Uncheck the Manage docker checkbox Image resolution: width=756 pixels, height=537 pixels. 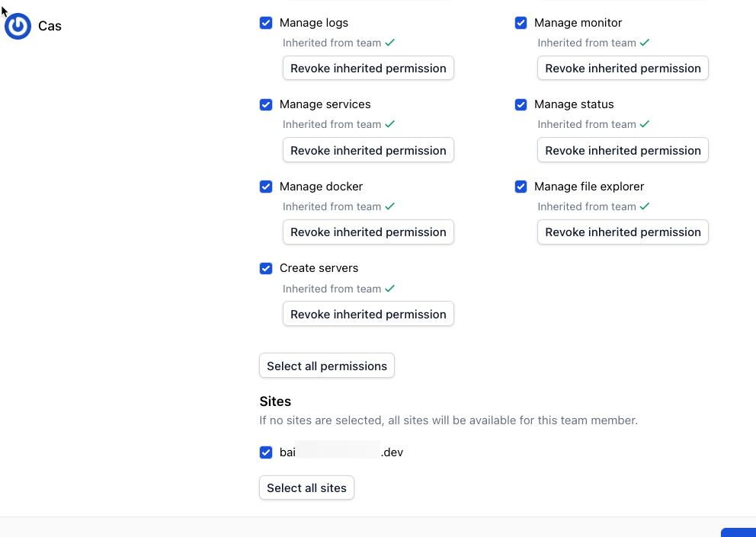point(266,187)
